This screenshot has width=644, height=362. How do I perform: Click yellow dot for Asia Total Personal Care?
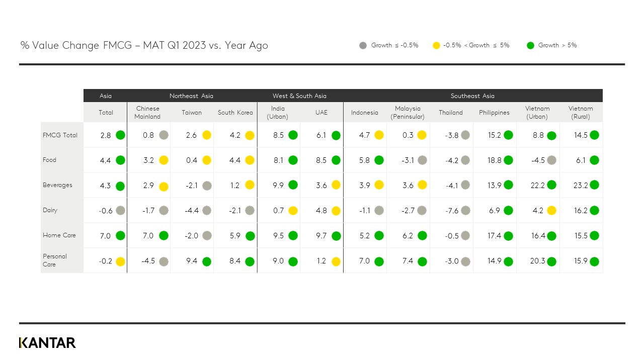120,261
